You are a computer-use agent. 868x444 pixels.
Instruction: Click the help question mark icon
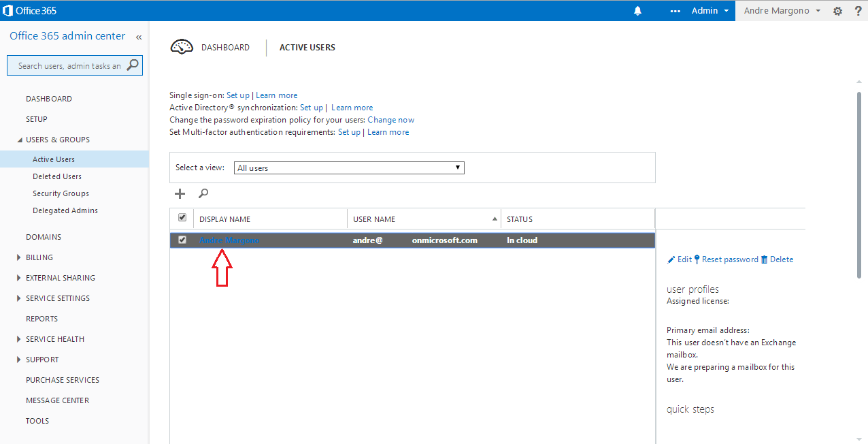pyautogui.click(x=857, y=11)
